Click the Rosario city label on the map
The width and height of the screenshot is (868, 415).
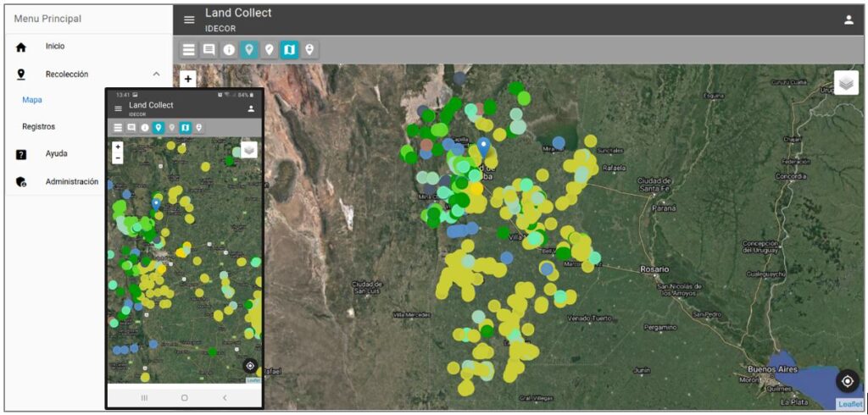point(655,269)
